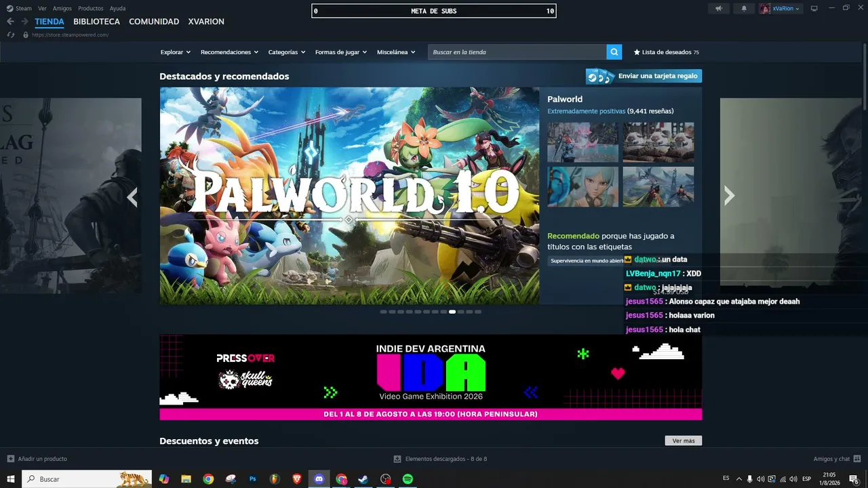The width and height of the screenshot is (868, 488).
Task: Show hidden system tray icons
Action: [x=739, y=479]
